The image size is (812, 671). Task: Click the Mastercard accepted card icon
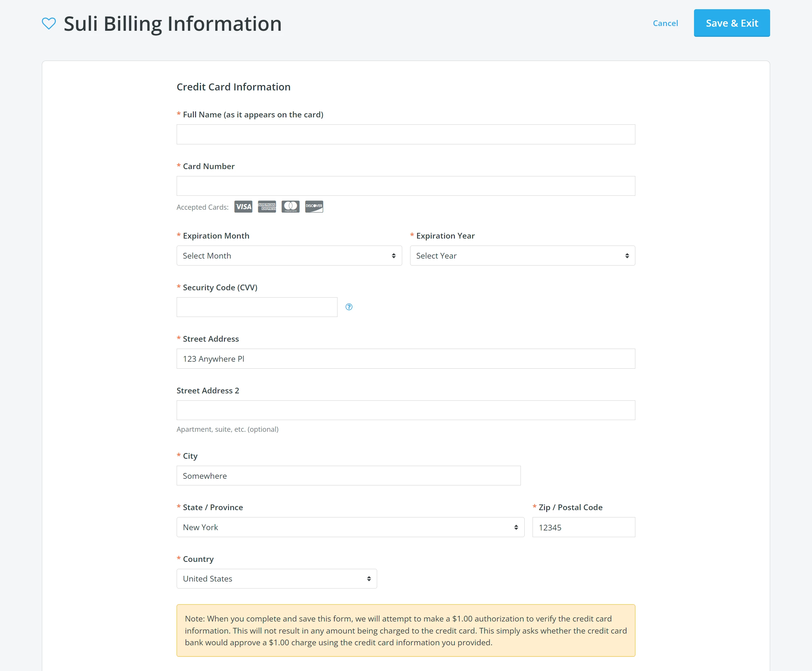click(290, 207)
